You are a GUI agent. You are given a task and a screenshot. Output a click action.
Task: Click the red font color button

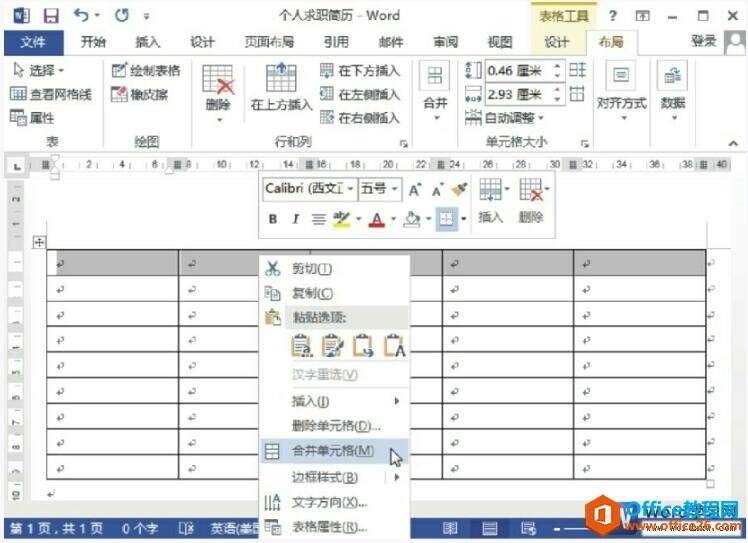pos(377,219)
